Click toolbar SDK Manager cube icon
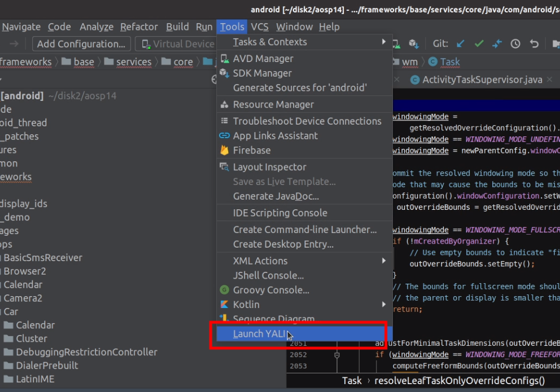This screenshot has height=392, width=560. coord(414,43)
